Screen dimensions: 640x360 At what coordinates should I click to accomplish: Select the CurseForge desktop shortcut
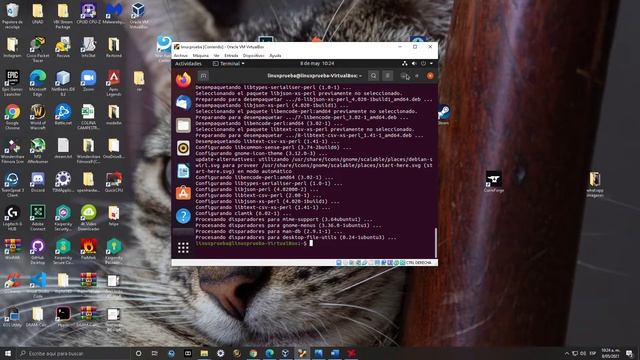tap(494, 182)
